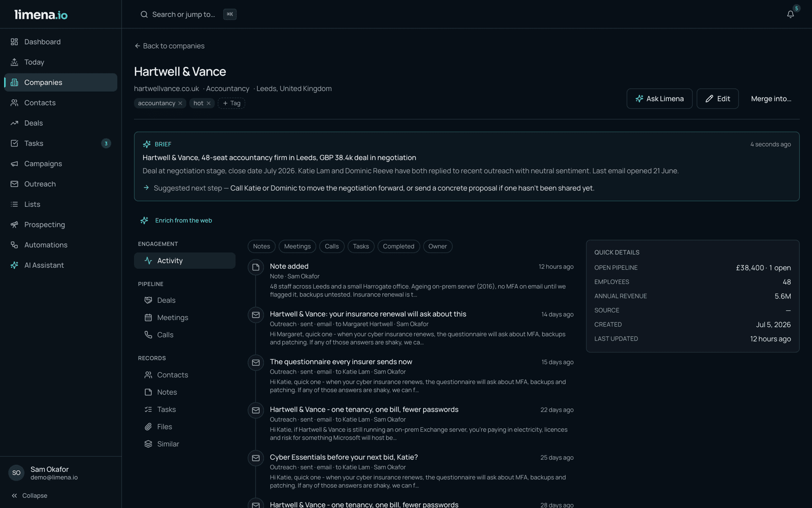Screen dimensions: 812x508
Task: Add a new Tag
Action: (231, 103)
